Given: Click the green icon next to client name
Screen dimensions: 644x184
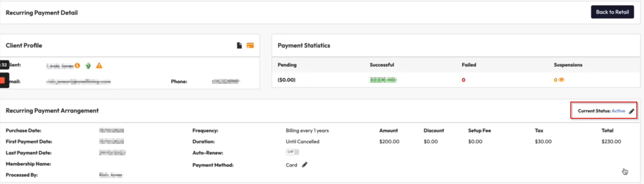Looking at the screenshot, I should click(88, 66).
